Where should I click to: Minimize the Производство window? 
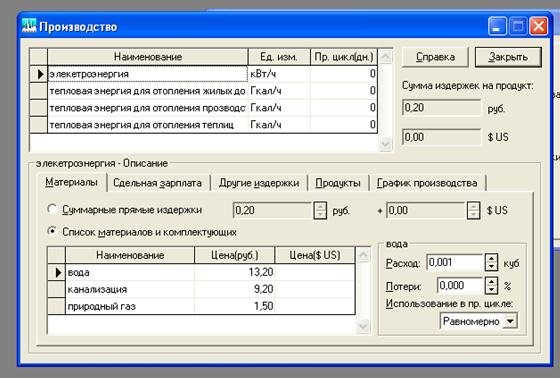click(x=497, y=26)
